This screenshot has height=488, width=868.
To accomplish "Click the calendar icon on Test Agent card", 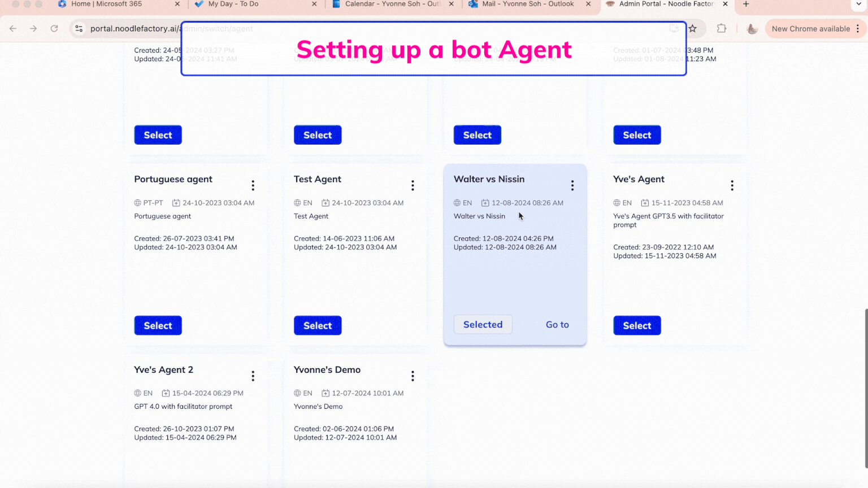I will point(325,203).
